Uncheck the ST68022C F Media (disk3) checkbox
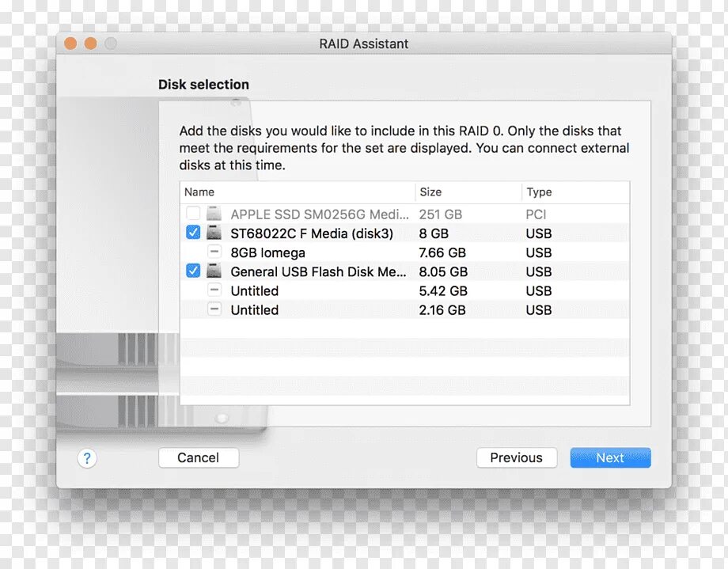This screenshot has height=569, width=728. point(193,232)
